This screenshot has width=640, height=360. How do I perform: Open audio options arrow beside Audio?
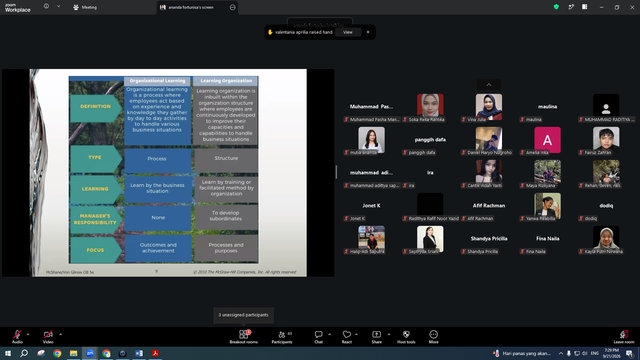pos(28,334)
